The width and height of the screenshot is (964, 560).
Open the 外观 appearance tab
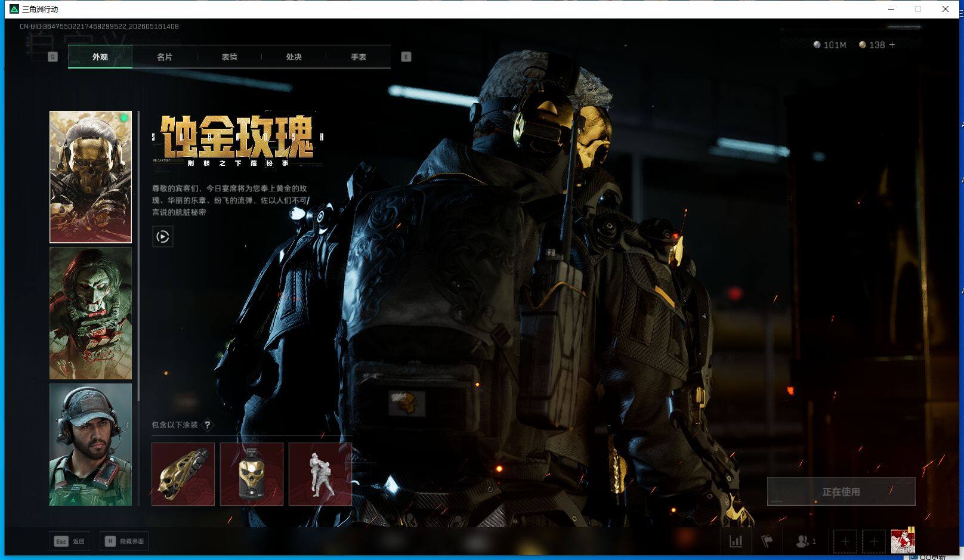coord(100,57)
